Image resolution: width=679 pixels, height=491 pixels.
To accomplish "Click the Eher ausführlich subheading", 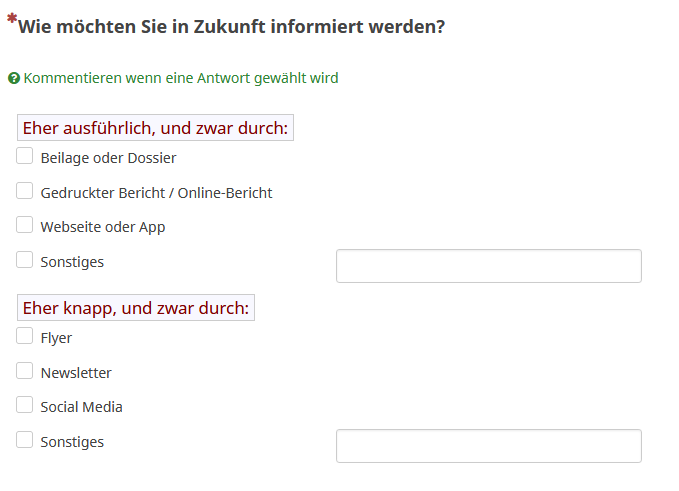I will (x=155, y=128).
